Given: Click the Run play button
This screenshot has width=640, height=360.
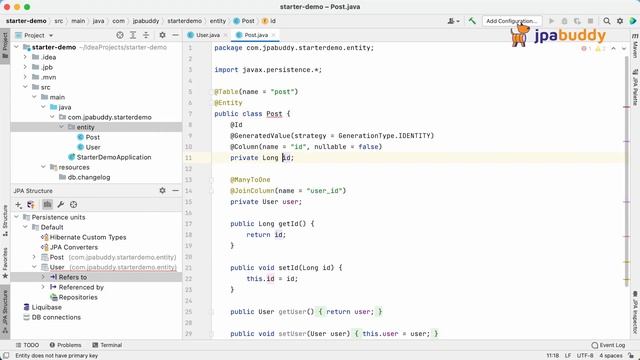Looking at the screenshot, I should click(x=551, y=21).
